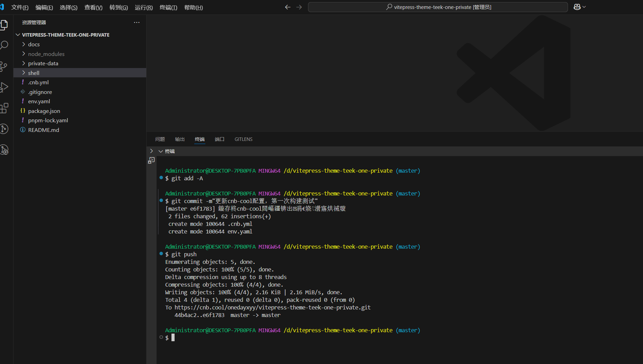
Task: Open Explorer more actions ellipsis
Action: click(137, 22)
